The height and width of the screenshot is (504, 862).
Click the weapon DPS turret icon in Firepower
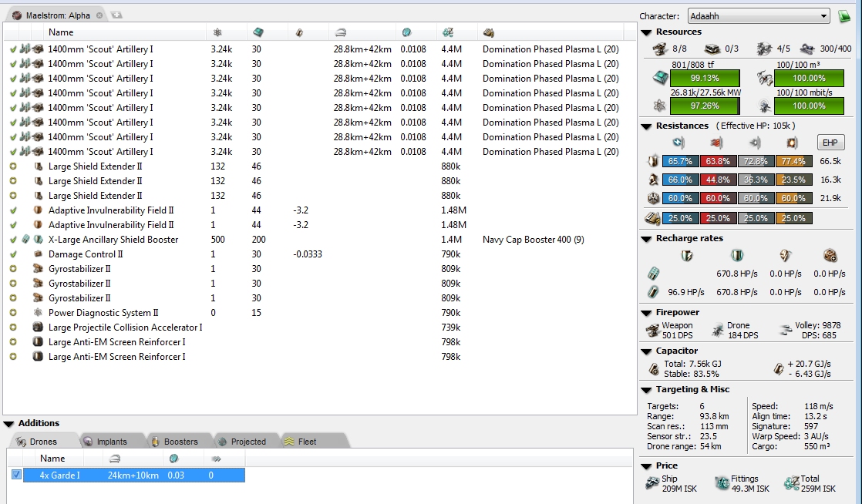652,331
